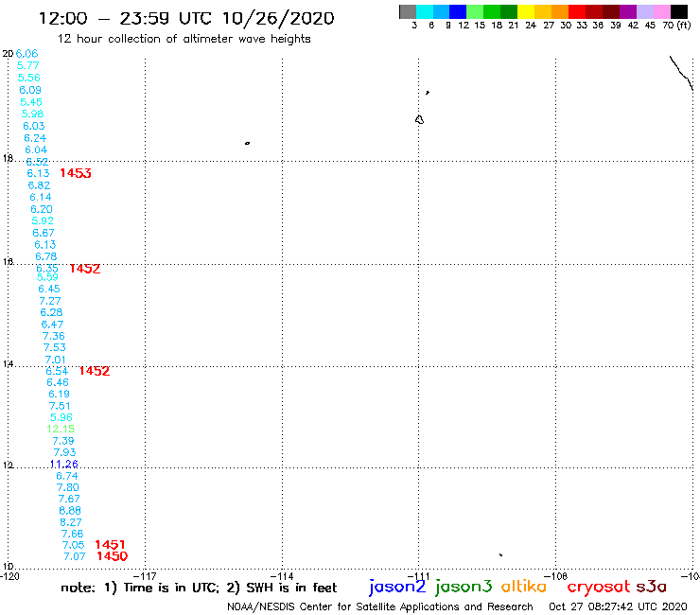This screenshot has width=700, height=615.
Task: Select the wave height value 5.77
Action: click(28, 65)
